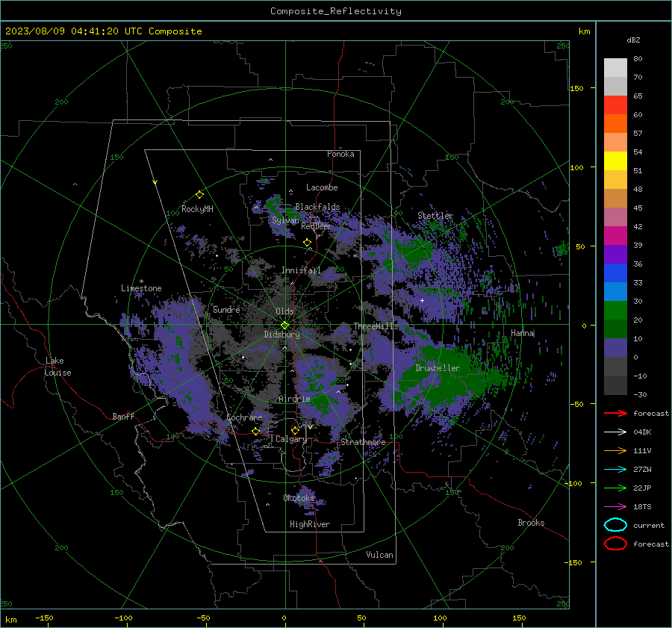Click the 04DK legend label
This screenshot has width=672, height=628.
coord(642,432)
